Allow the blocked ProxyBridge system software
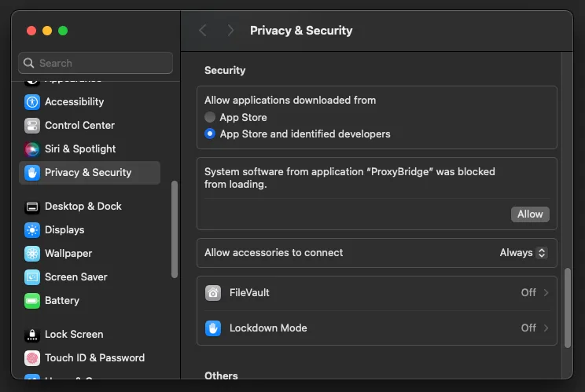Image resolution: width=585 pixels, height=392 pixels. (x=530, y=214)
